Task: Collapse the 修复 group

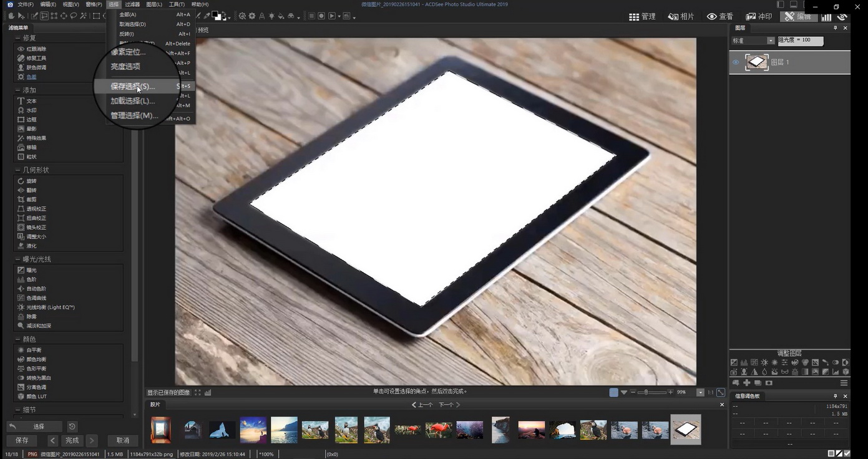Action: (x=17, y=38)
